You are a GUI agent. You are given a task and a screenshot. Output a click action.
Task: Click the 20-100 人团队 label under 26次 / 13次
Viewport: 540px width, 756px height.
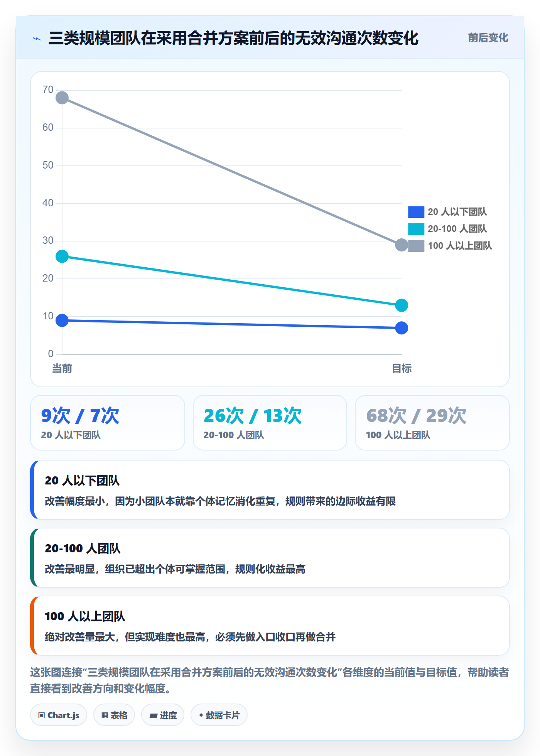point(234,435)
